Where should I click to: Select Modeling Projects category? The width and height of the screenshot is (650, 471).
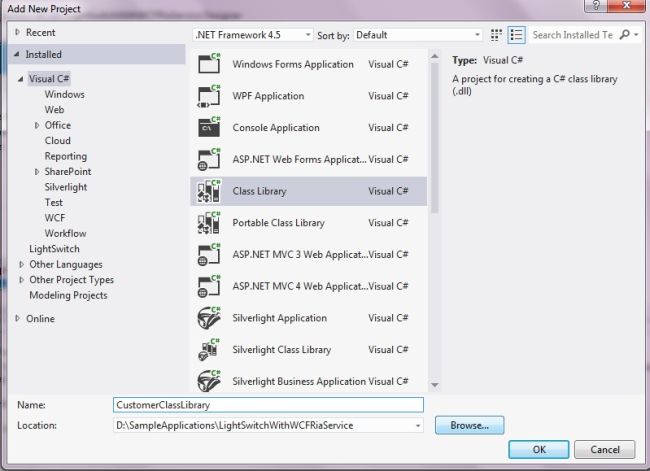(68, 295)
